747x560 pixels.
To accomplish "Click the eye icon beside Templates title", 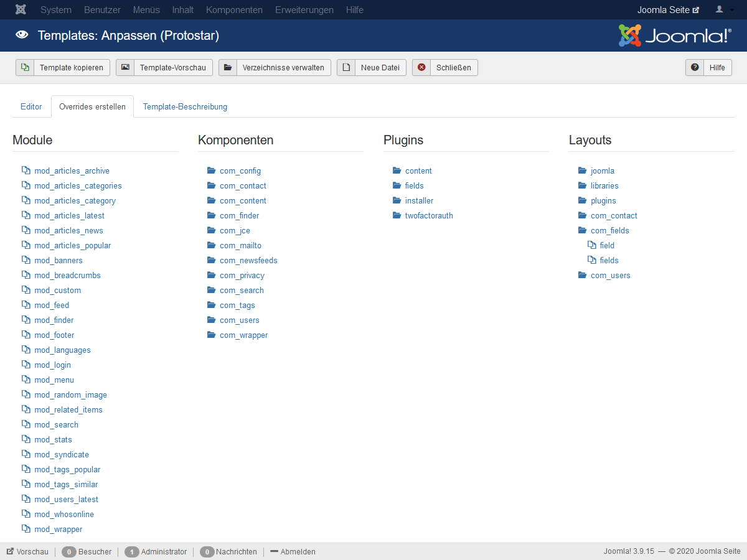I will [x=22, y=35].
